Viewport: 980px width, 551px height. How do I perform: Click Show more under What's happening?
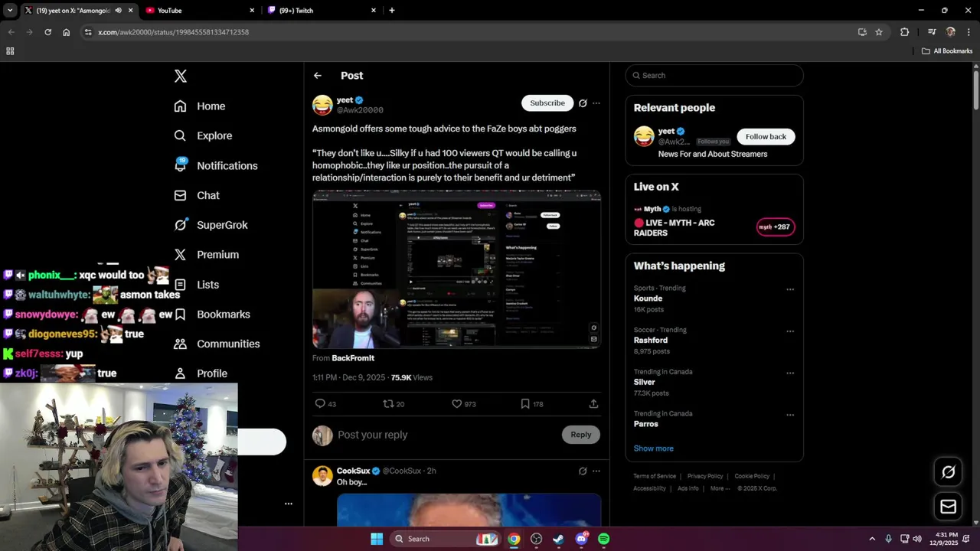point(654,448)
